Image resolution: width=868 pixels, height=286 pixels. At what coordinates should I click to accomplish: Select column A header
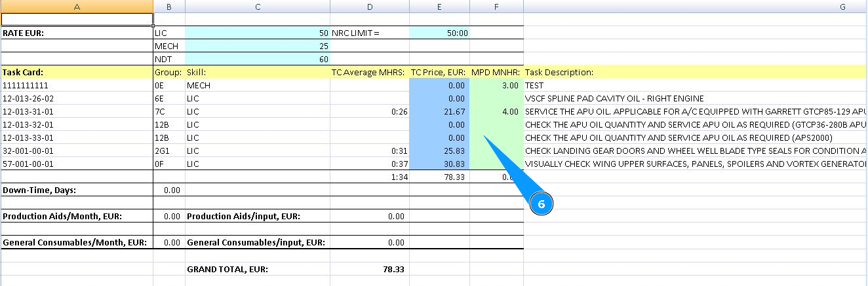(77, 7)
